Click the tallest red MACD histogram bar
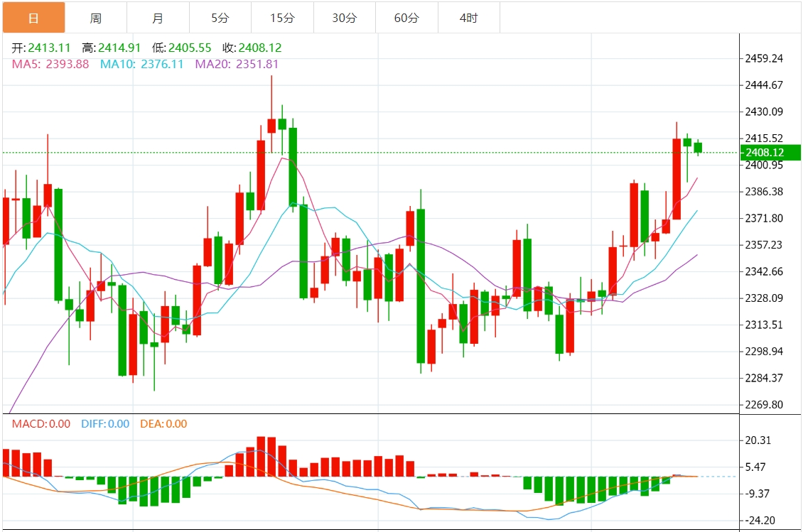The width and height of the screenshot is (808, 532). pos(261,456)
